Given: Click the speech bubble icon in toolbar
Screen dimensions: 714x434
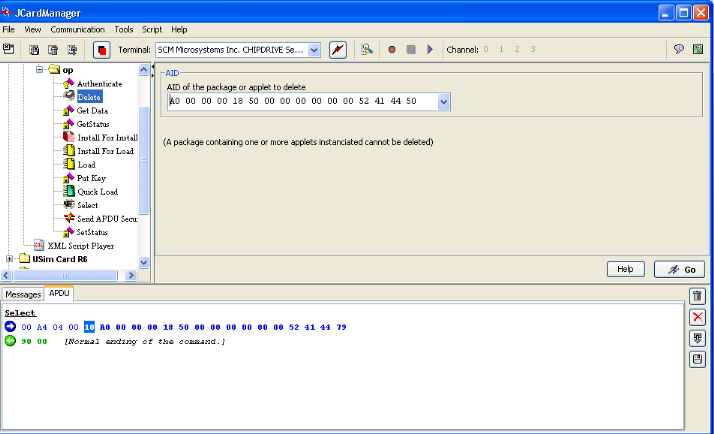Looking at the screenshot, I should [678, 49].
